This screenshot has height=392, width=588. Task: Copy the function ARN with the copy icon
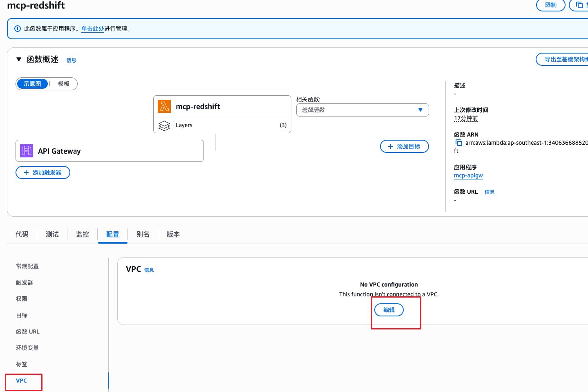(458, 143)
